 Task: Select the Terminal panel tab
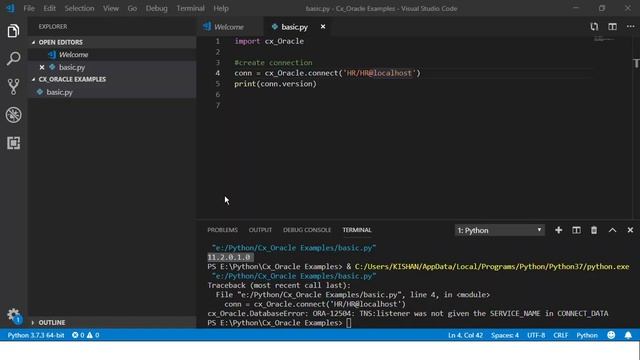pyautogui.click(x=357, y=230)
